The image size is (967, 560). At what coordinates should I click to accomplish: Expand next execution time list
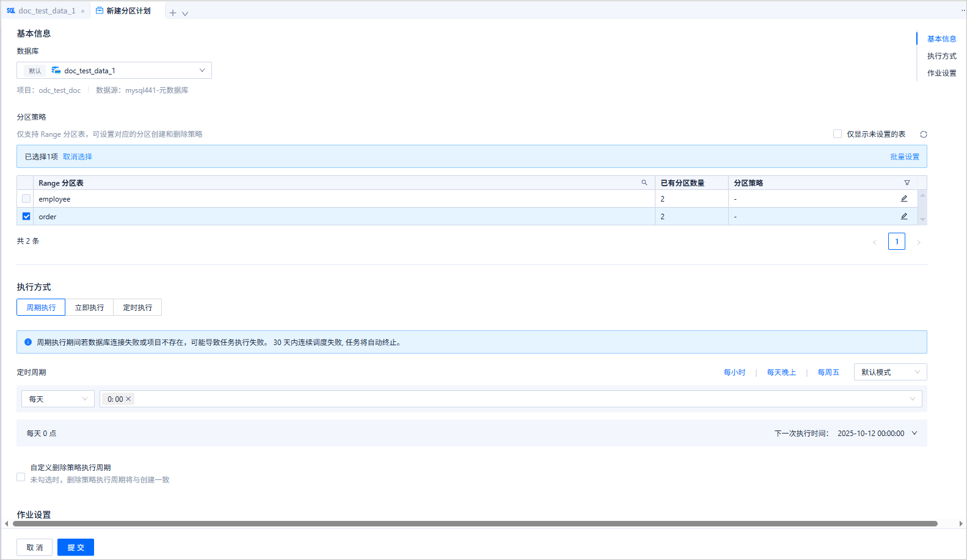click(914, 433)
